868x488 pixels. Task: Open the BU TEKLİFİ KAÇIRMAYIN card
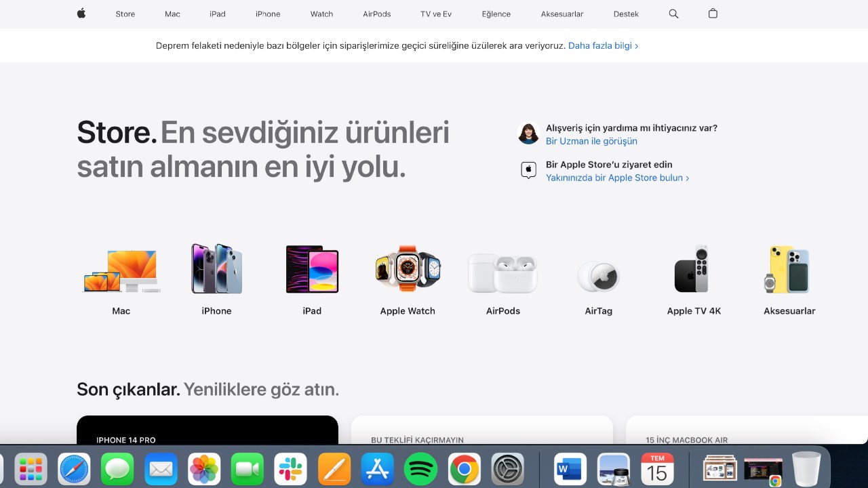[x=482, y=430]
